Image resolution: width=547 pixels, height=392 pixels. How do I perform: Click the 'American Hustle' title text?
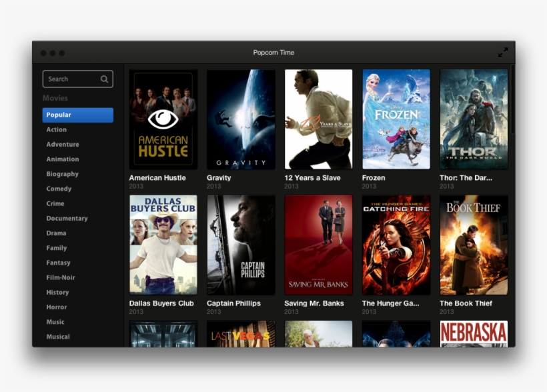157,178
